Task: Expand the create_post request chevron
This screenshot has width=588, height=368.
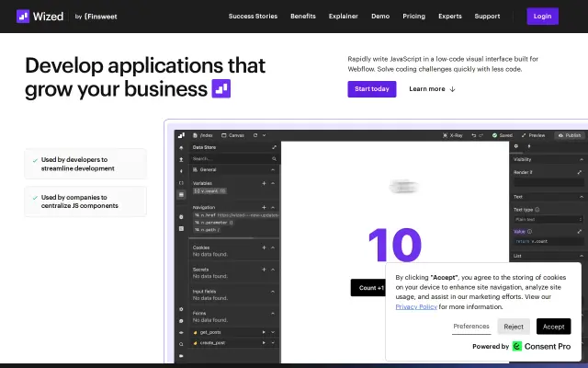Action: point(273,343)
